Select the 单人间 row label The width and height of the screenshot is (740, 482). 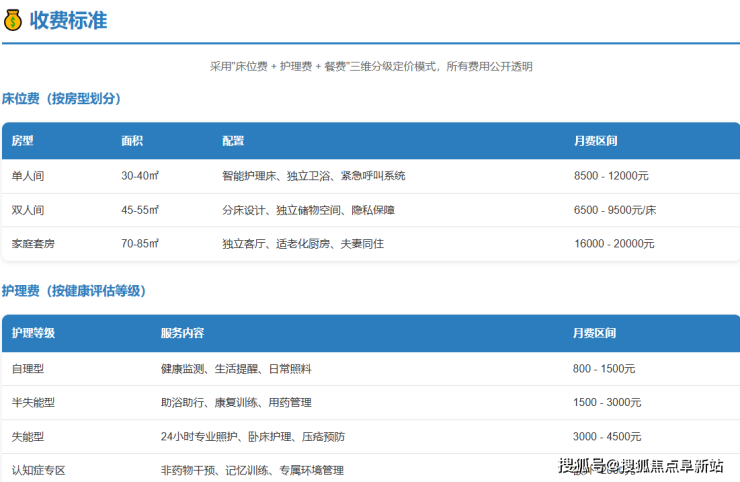[28, 176]
